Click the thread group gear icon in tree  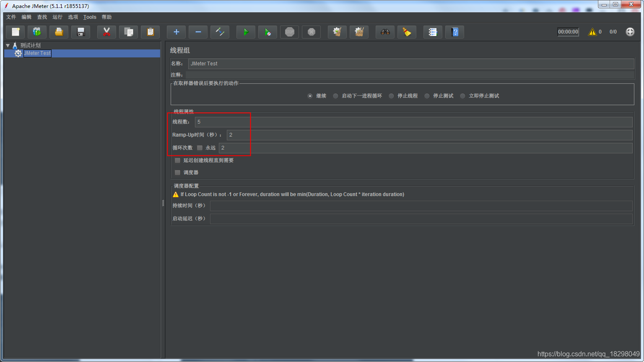coord(18,53)
